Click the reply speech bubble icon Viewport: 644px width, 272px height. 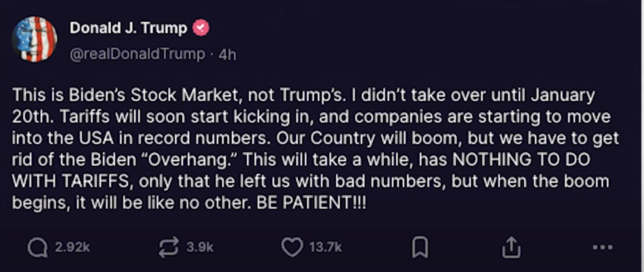pos(37,247)
